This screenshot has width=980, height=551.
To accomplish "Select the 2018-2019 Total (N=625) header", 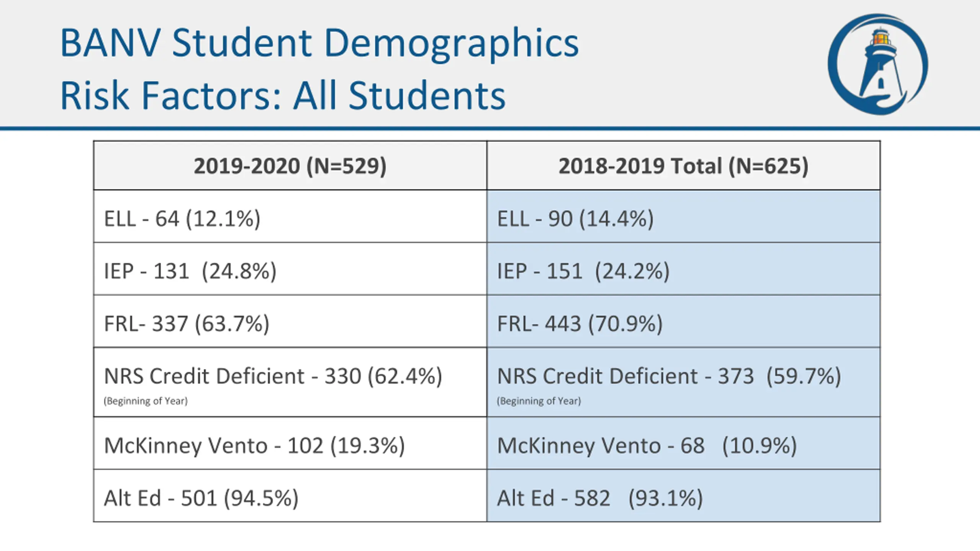I will coord(683,166).
